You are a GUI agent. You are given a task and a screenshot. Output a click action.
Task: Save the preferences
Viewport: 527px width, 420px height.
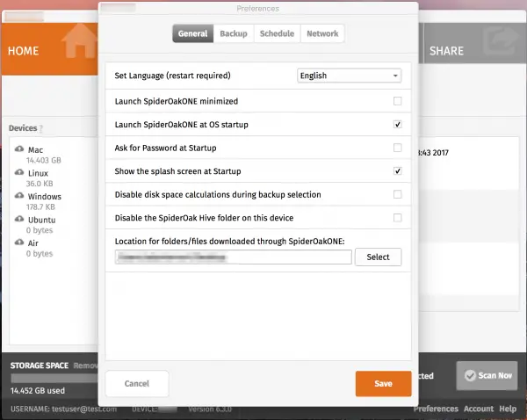click(x=384, y=384)
